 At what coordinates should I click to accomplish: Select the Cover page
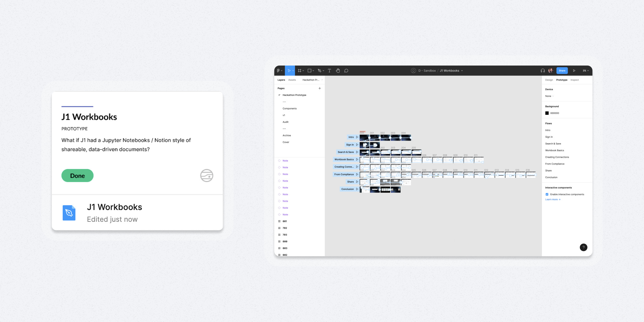[286, 142]
